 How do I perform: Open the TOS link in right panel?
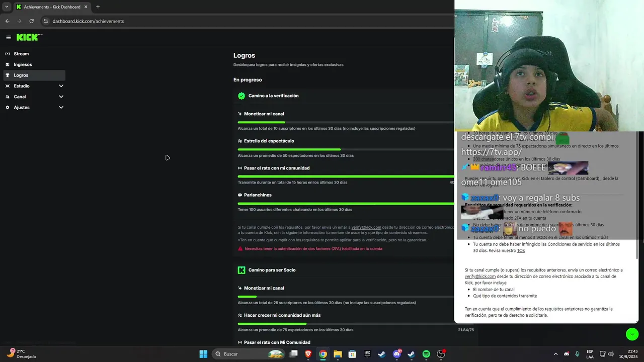pyautogui.click(x=521, y=251)
